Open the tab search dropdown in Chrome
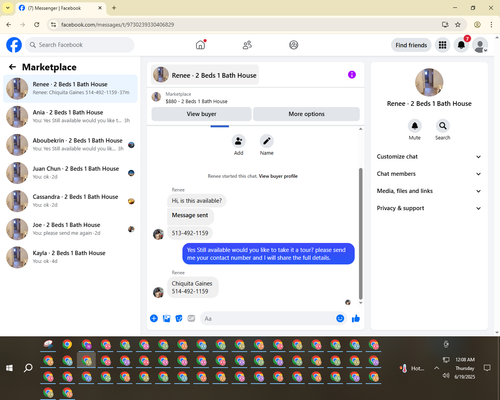The height and width of the screenshot is (400, 500). coord(8,8)
